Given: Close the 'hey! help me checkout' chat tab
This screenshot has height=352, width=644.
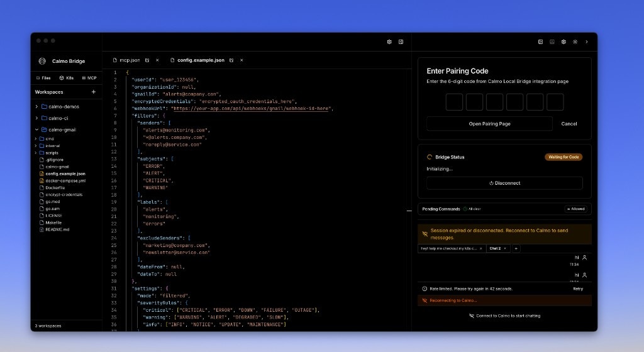Looking at the screenshot, I should coord(481,248).
